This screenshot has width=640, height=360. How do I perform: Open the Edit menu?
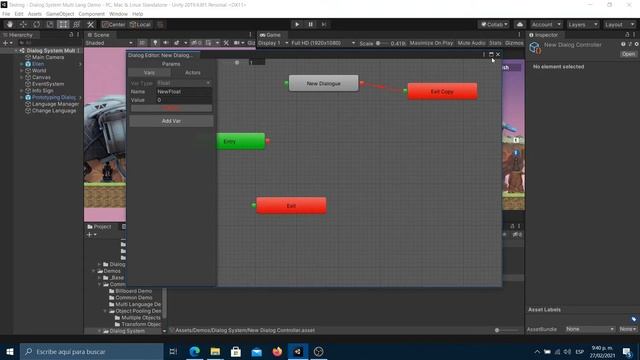tap(19, 14)
